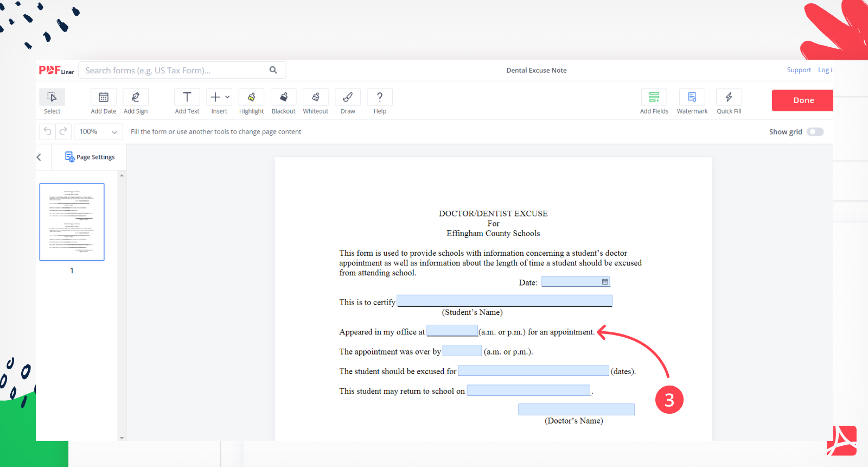Image resolution: width=868 pixels, height=467 pixels.
Task: Activate the Draw tool
Action: [348, 102]
